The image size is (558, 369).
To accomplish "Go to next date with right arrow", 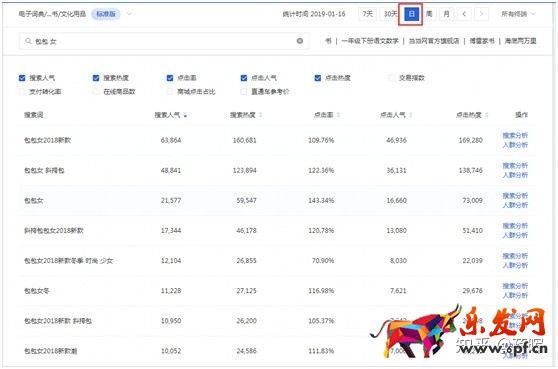I will 481,14.
